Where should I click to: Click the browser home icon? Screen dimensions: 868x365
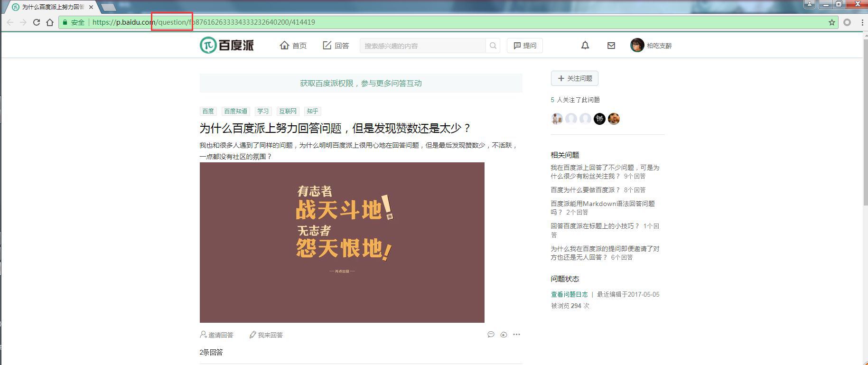[x=50, y=22]
